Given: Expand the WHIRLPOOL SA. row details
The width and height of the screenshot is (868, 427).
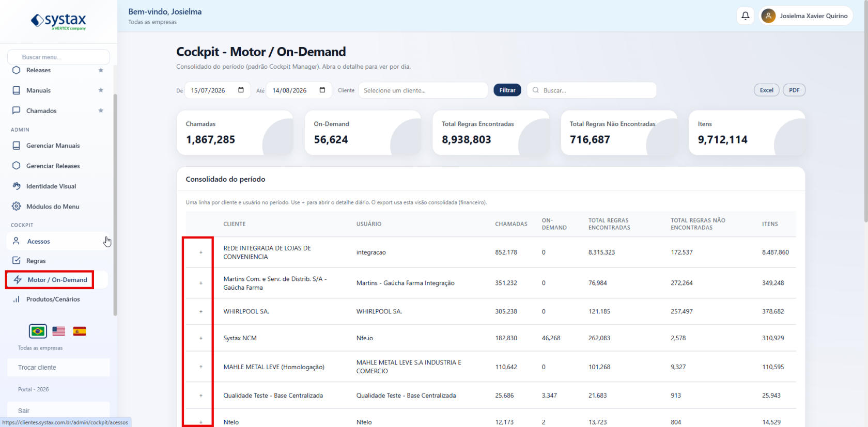Looking at the screenshot, I should 201,311.
